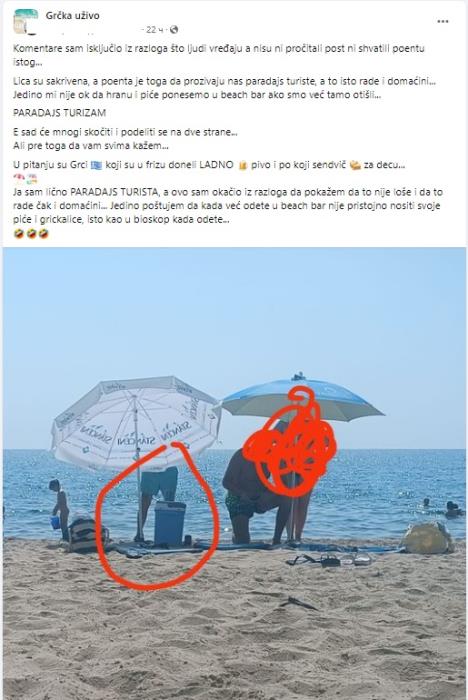
Task: Click the laughing emojis ending the post
Action: tap(31, 233)
